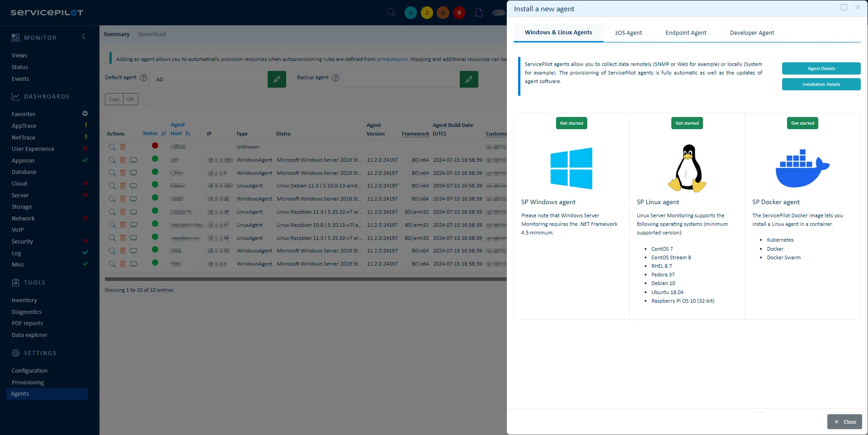This screenshot has height=435, width=868.
Task: Open the red alert badge showing 9
Action: tap(459, 13)
